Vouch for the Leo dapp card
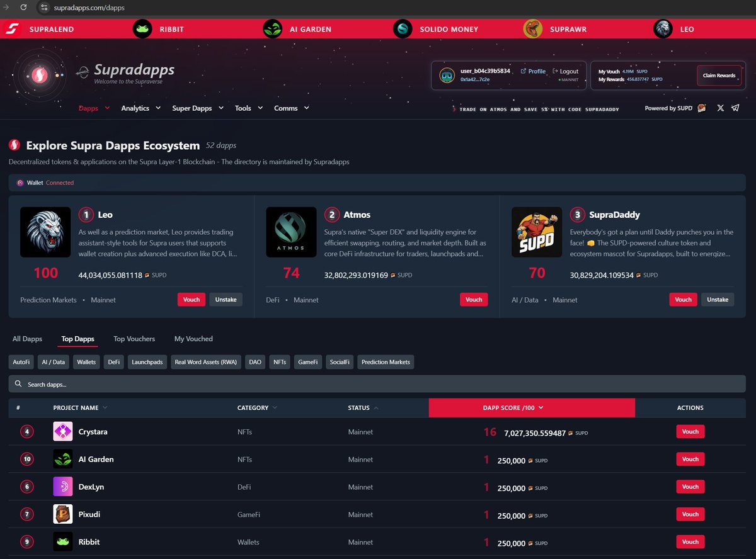This screenshot has height=559, width=756. pos(192,300)
